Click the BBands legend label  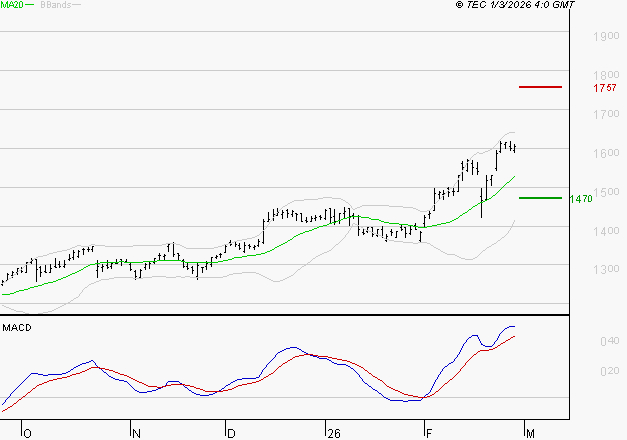56,5
